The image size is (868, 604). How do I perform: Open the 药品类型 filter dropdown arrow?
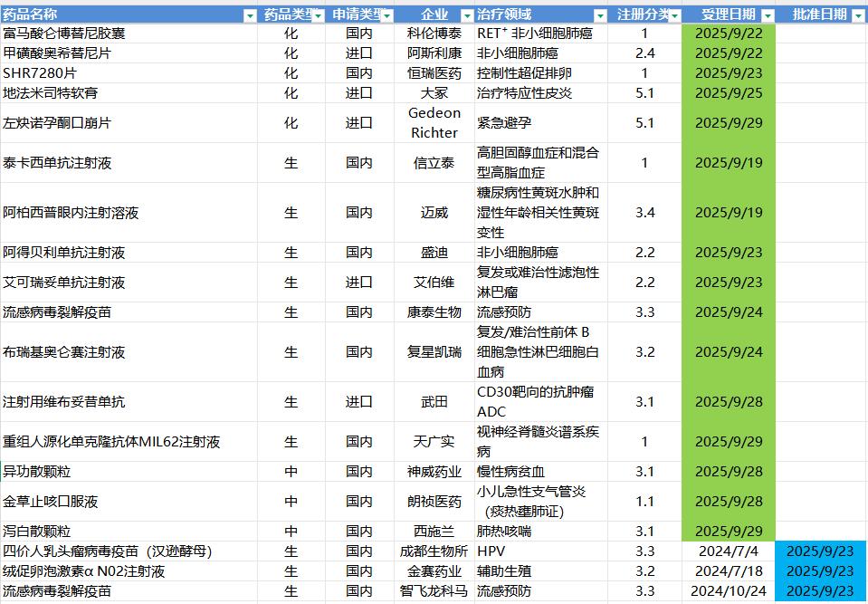point(317,15)
